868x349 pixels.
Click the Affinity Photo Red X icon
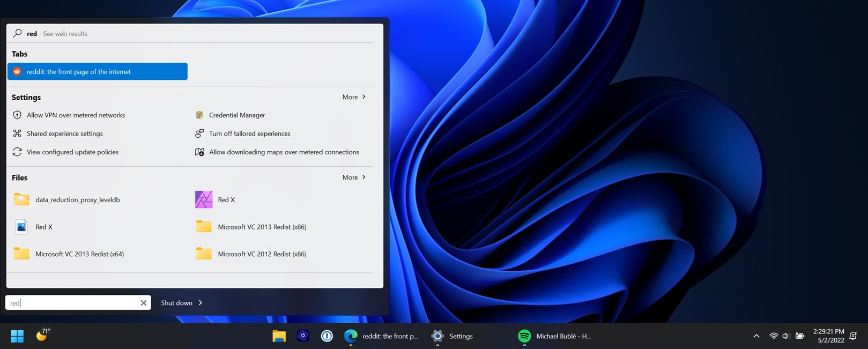(204, 199)
